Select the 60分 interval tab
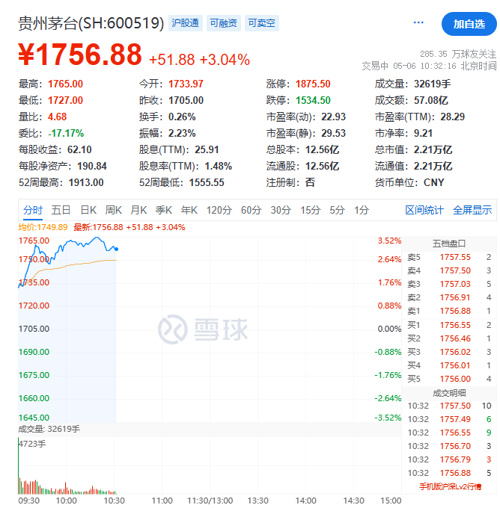Screen dimensions: 500x508 251,210
